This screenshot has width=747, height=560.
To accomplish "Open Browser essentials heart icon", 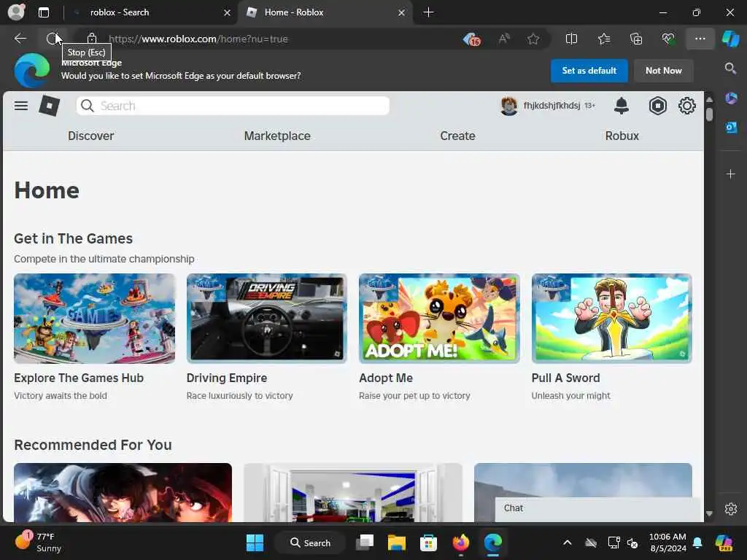I will [x=668, y=39].
